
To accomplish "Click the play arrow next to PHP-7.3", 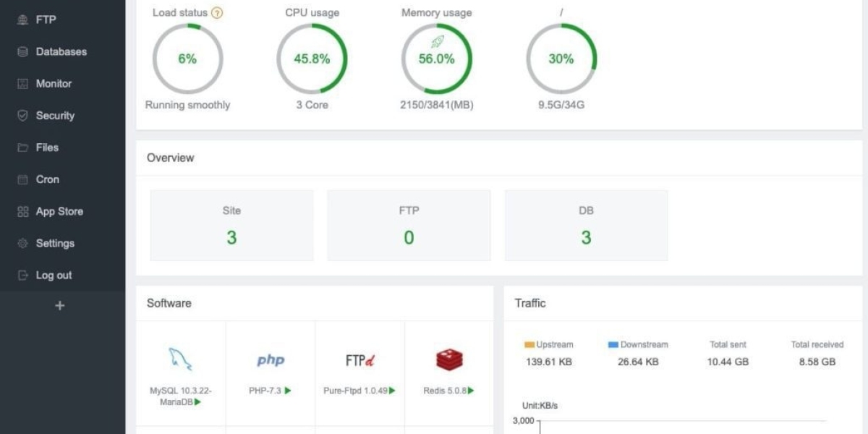I will click(288, 391).
